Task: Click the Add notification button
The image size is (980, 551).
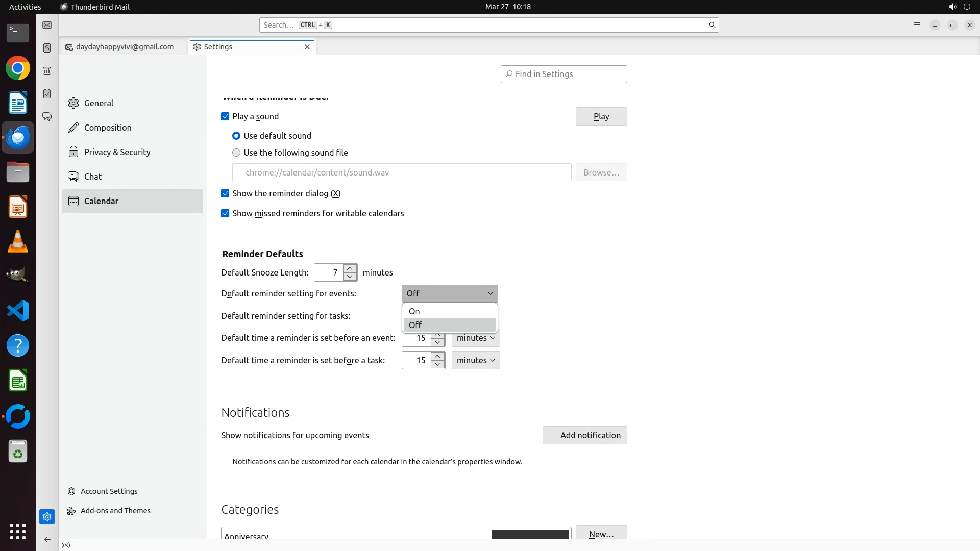Action: (584, 435)
